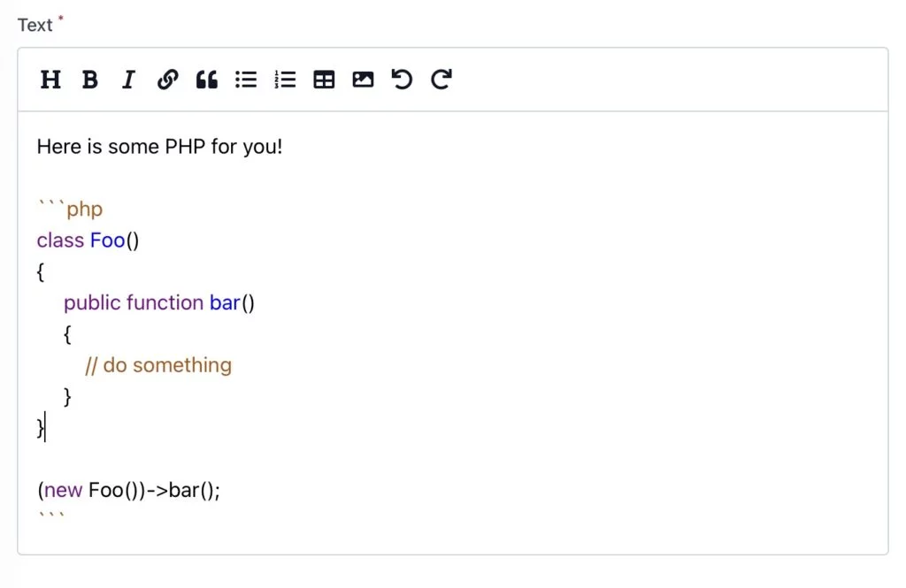This screenshot has width=906, height=588.
Task: Place cursor on '(new Foo())->bar();' line
Action: [129, 490]
